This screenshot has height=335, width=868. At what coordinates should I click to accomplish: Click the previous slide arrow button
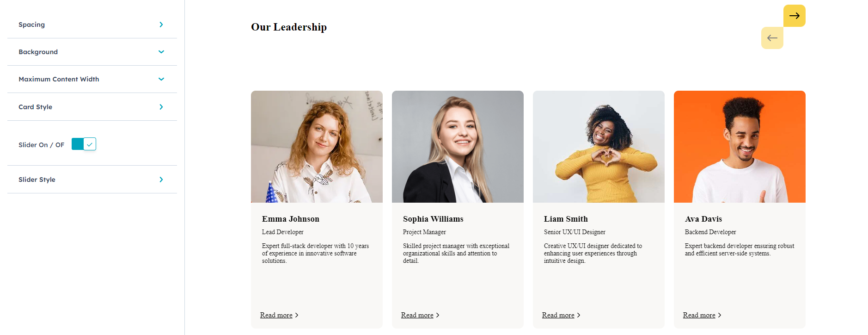coord(772,38)
